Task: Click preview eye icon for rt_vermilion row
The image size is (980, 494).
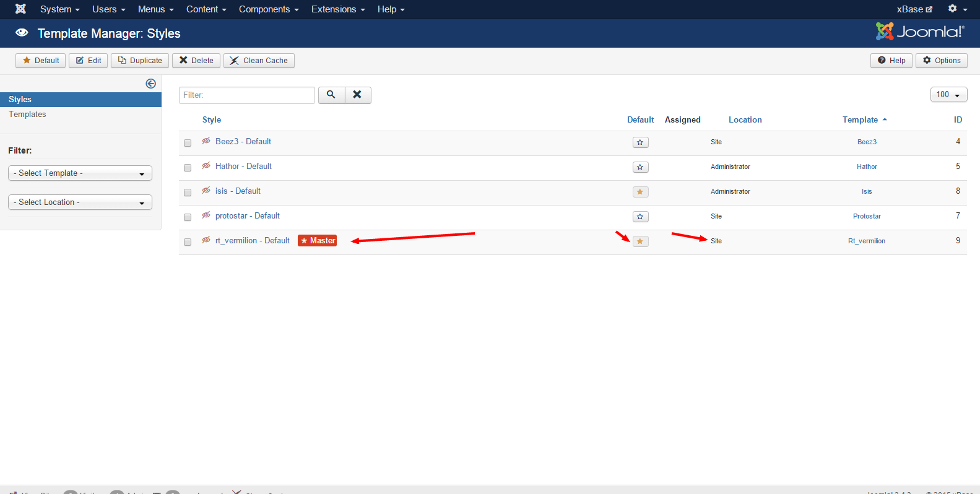Action: pos(206,240)
